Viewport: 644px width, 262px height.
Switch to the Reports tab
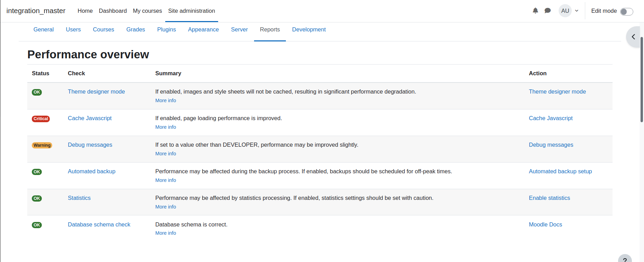click(270, 30)
